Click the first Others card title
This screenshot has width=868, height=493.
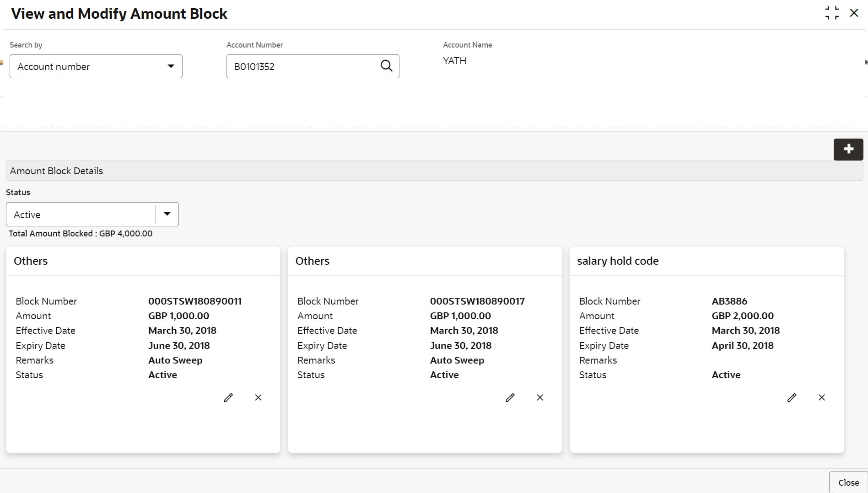pyautogui.click(x=31, y=261)
